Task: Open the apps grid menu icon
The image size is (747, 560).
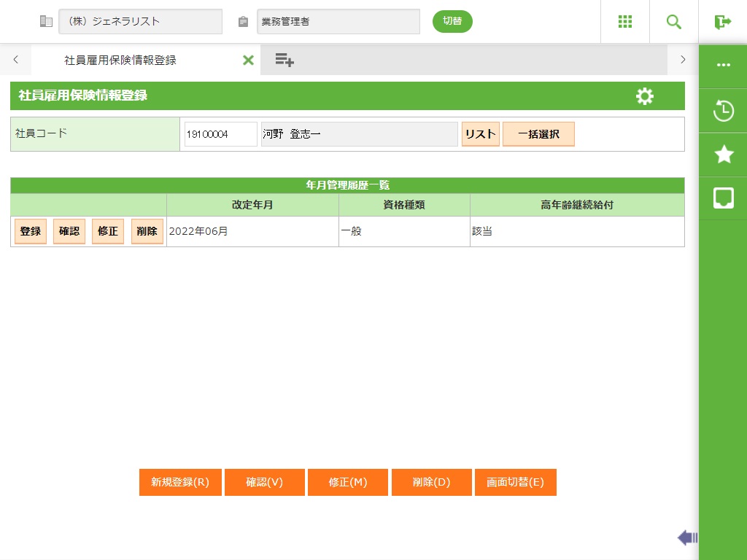Action: coord(624,22)
